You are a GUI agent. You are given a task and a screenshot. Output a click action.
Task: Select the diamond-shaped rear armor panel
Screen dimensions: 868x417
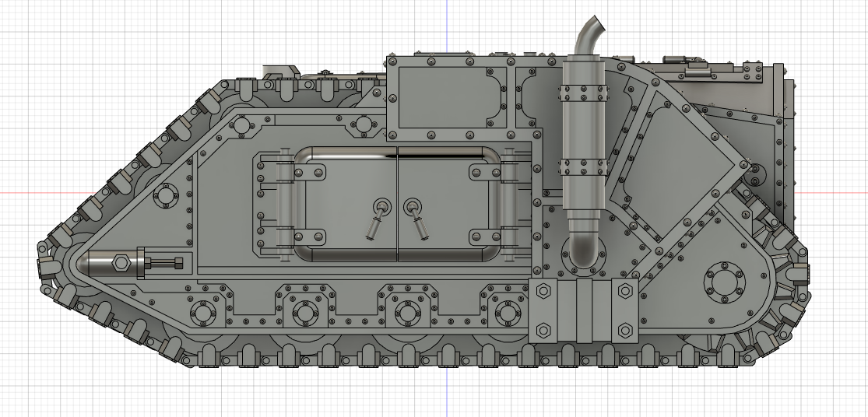680,166
